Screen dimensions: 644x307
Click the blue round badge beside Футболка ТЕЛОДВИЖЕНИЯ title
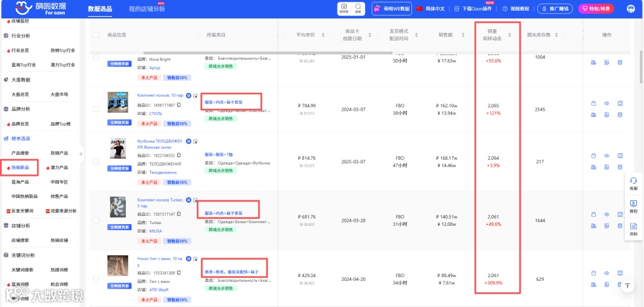point(188,141)
